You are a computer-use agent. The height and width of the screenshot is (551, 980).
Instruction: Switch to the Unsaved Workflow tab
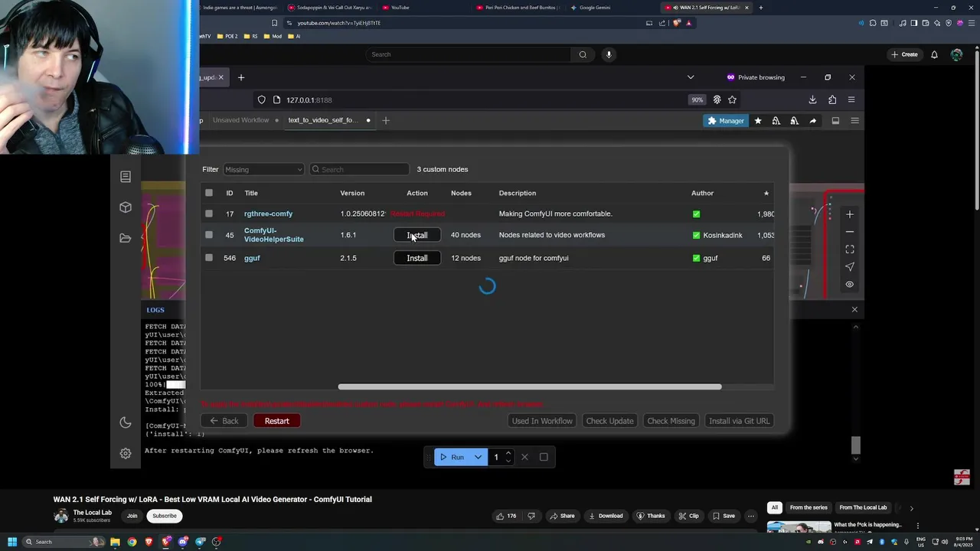[x=241, y=120]
